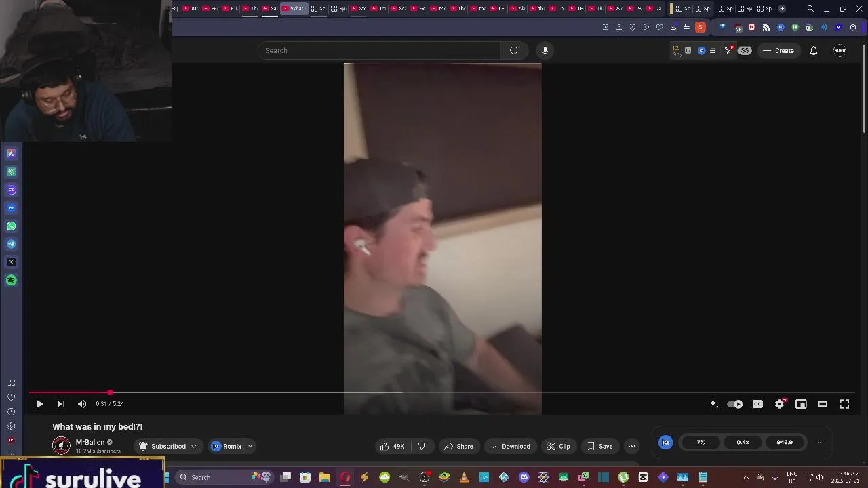
Task: Open MrBallen channel avatar
Action: (61, 446)
